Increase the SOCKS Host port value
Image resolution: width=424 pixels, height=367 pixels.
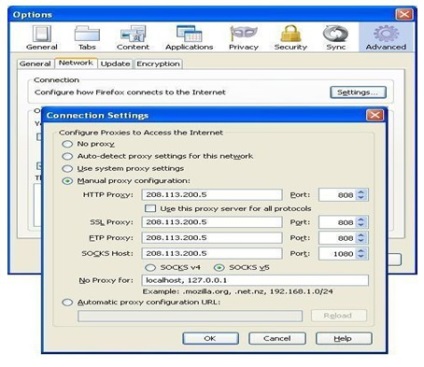[361, 251]
